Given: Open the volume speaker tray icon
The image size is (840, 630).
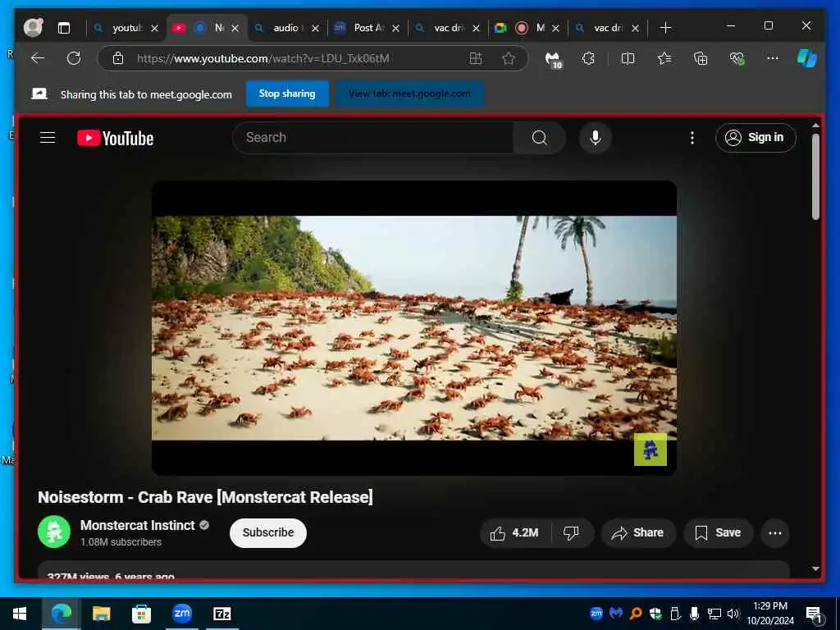Looking at the screenshot, I should pos(733,614).
